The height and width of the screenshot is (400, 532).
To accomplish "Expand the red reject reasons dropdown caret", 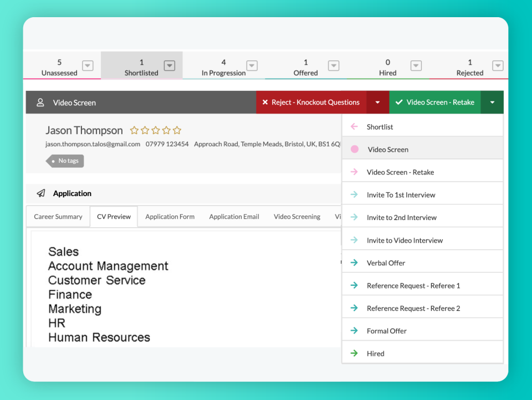I will [377, 102].
